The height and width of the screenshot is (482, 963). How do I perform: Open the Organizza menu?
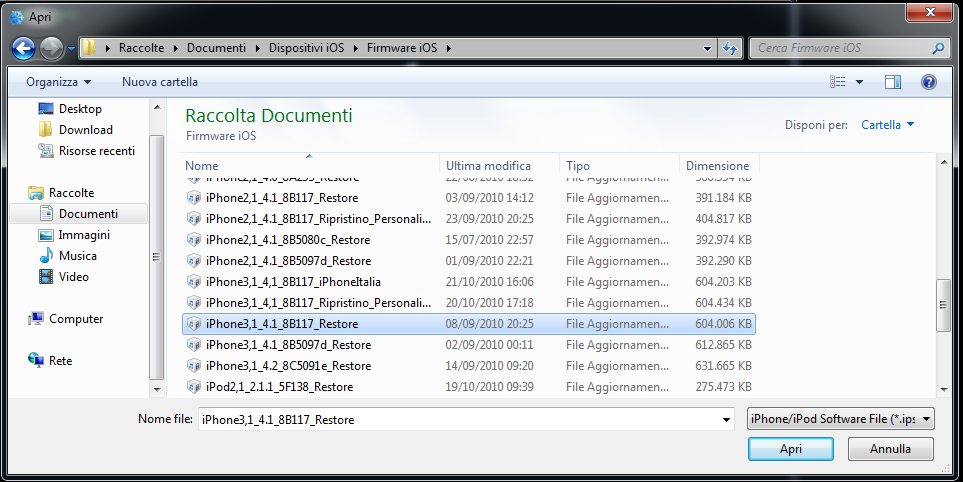58,82
